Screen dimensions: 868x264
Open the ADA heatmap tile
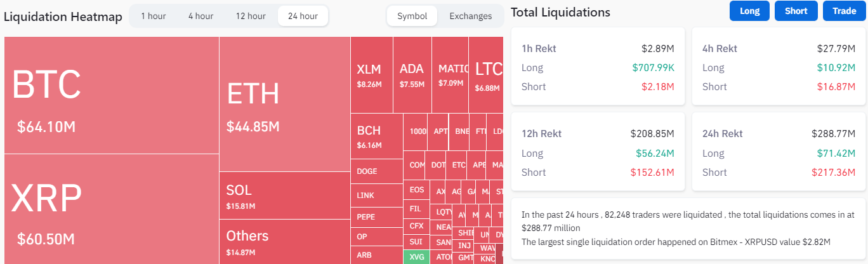412,75
